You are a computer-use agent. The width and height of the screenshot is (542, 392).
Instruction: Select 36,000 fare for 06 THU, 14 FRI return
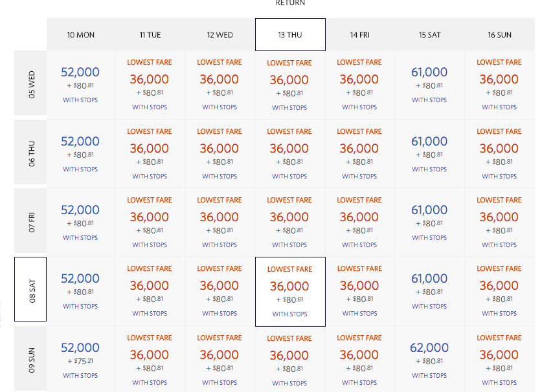[359, 149]
